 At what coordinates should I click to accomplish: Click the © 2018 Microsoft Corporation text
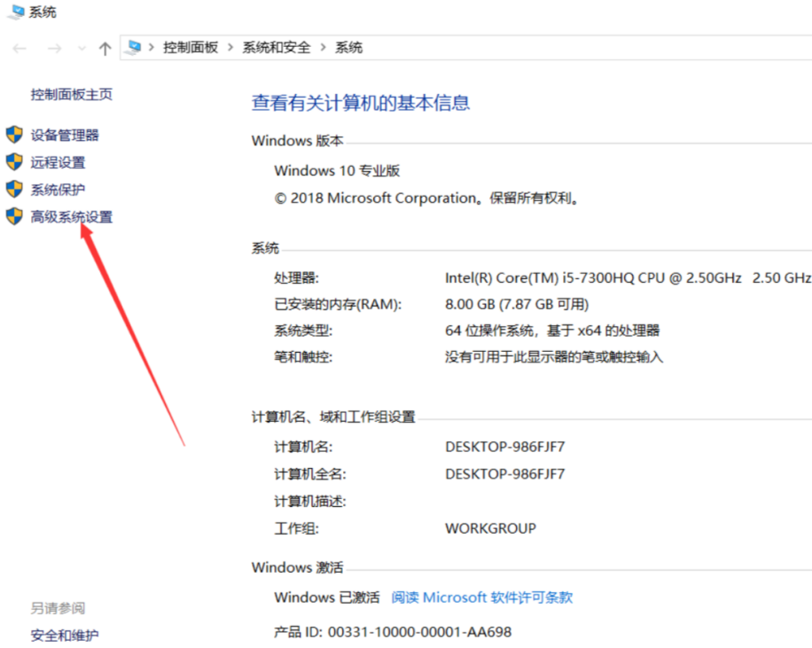point(426,198)
